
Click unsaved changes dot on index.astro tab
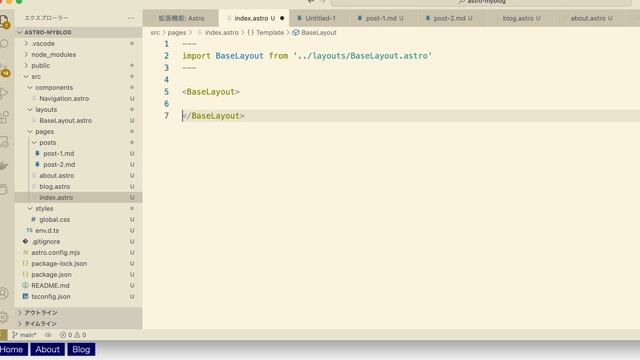point(282,18)
